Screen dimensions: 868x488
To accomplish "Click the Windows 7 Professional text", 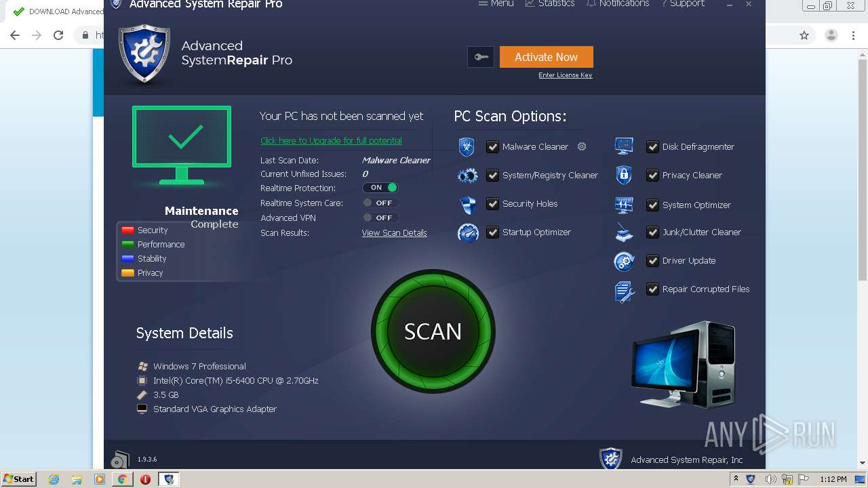I will coord(199,367).
